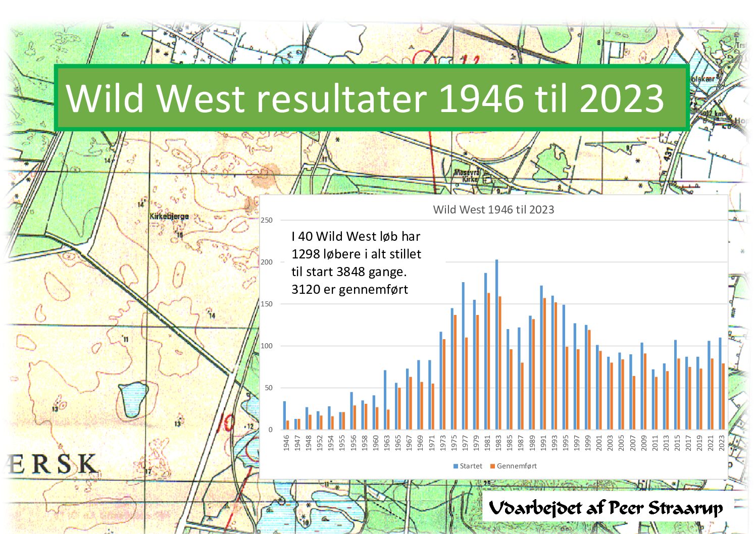Click x-axis year label 2009
The height and width of the screenshot is (534, 756).
(644, 443)
